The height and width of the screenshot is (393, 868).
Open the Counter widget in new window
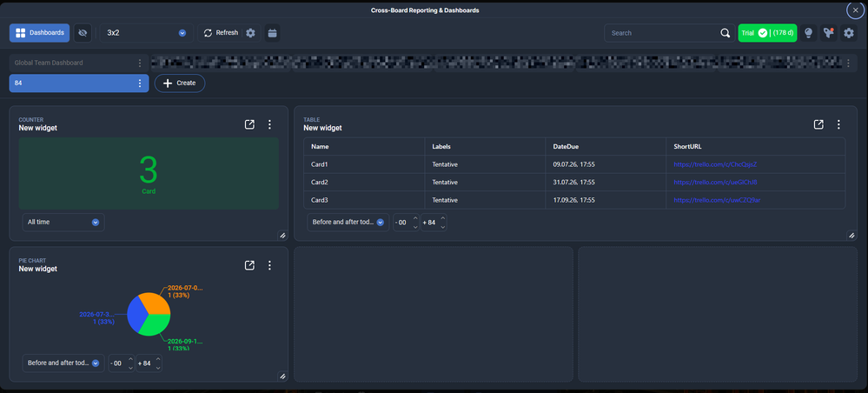point(249,124)
